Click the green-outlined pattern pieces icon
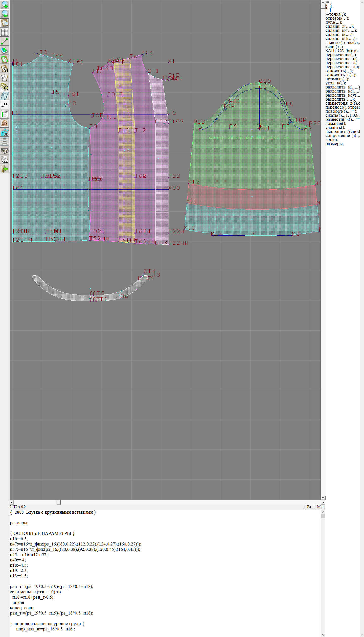Image resolution: width=364 pixels, height=637 pixels. (5, 59)
